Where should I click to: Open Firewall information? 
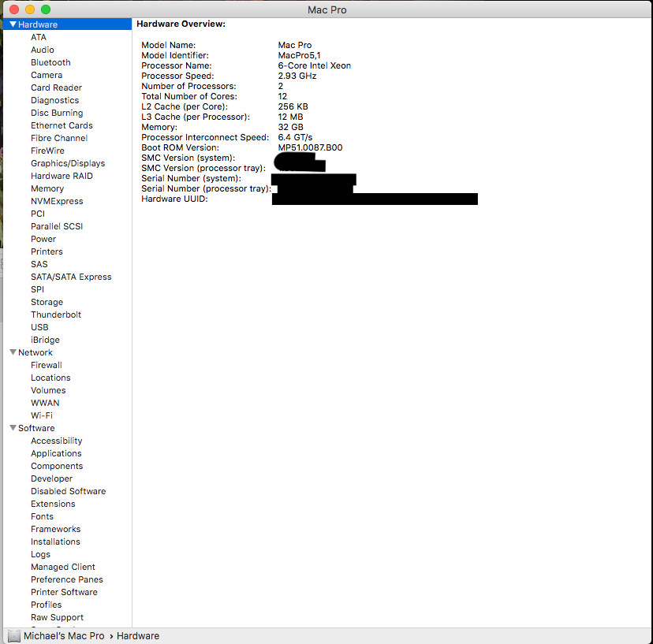[x=47, y=365]
